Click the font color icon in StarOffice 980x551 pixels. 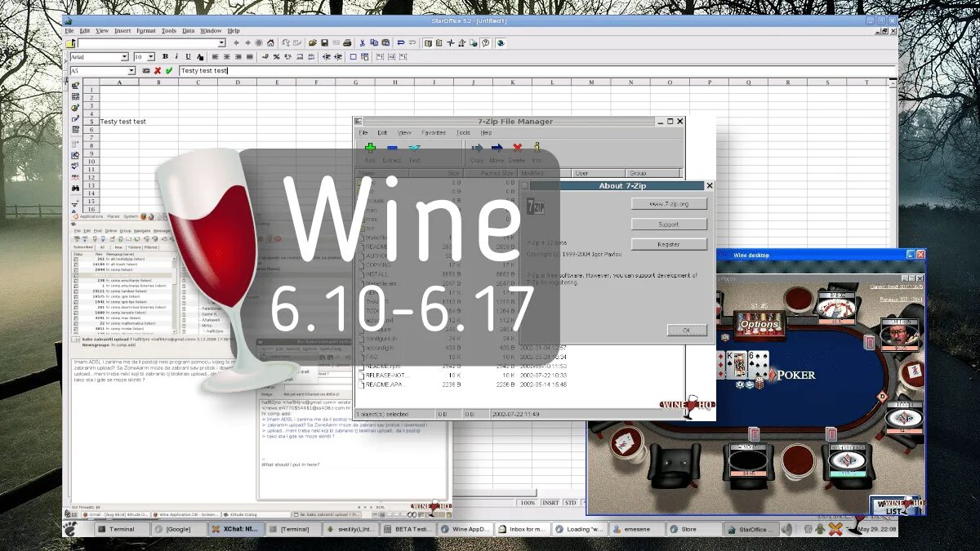pos(200,56)
